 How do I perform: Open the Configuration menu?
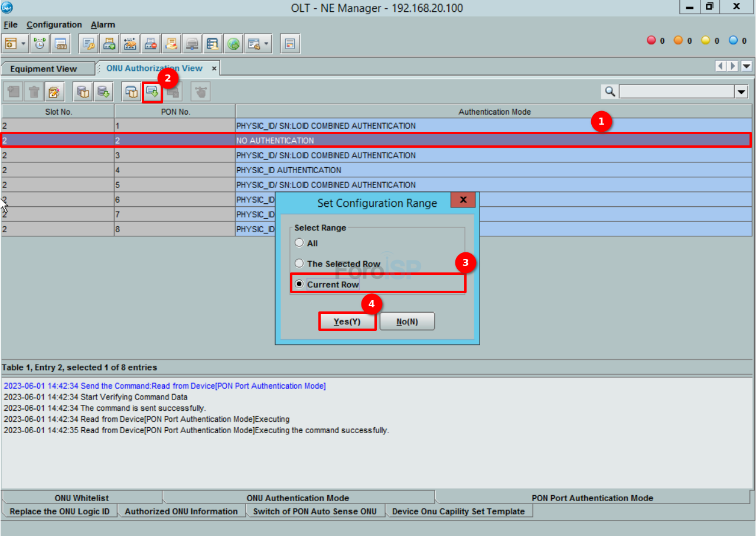pyautogui.click(x=54, y=25)
